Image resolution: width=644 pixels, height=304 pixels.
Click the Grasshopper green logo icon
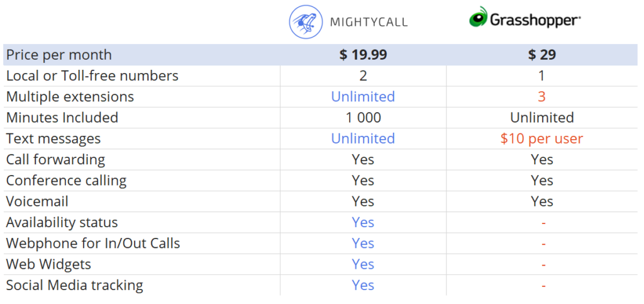click(x=479, y=17)
